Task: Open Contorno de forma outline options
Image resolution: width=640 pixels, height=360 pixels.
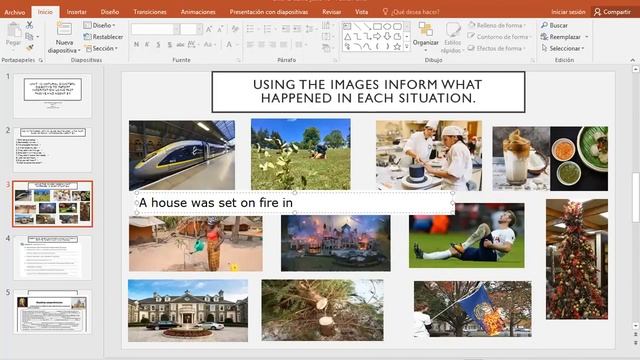Action: 500,37
